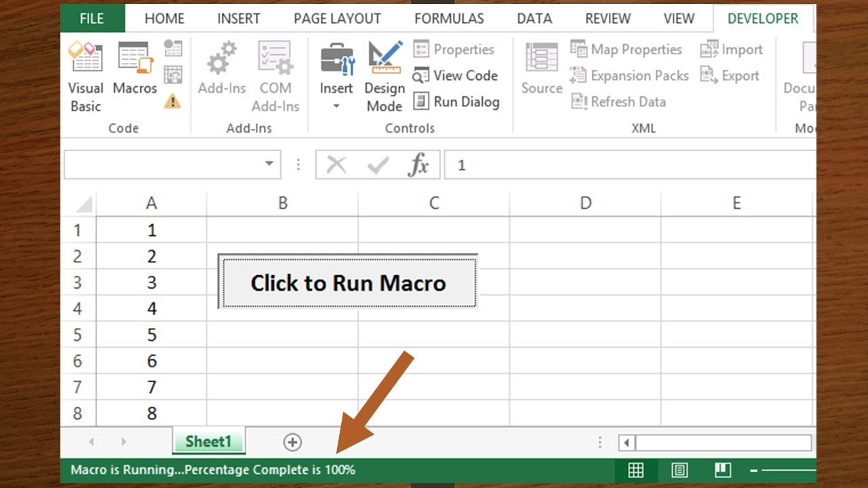Switch to the INSERT tab

tap(239, 18)
